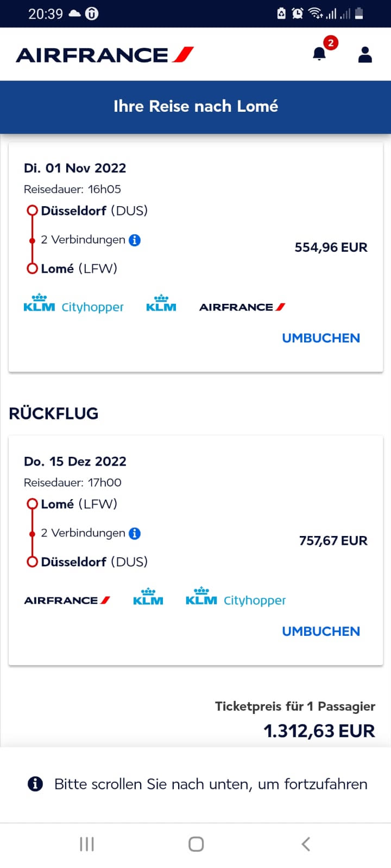Tap UMBUCHEN for the Rückflug
The width and height of the screenshot is (391, 868).
pyautogui.click(x=320, y=631)
